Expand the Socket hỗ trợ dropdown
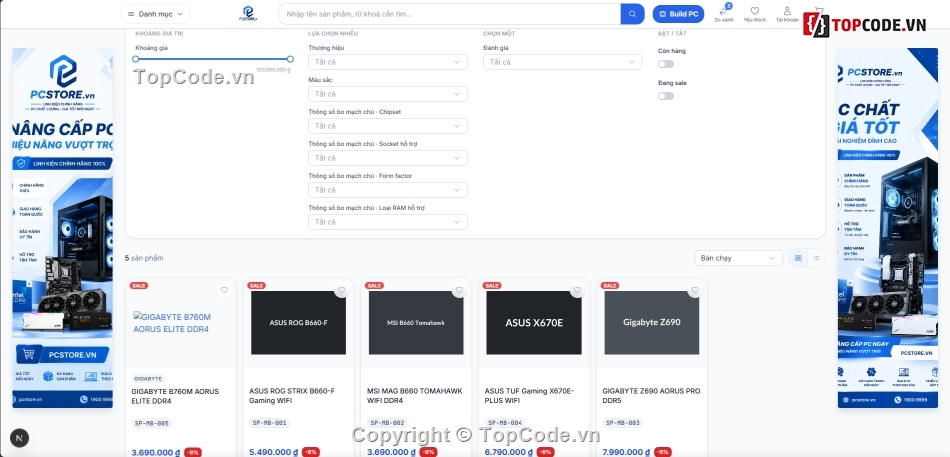Viewport: 950px width, 457px height. (388, 158)
